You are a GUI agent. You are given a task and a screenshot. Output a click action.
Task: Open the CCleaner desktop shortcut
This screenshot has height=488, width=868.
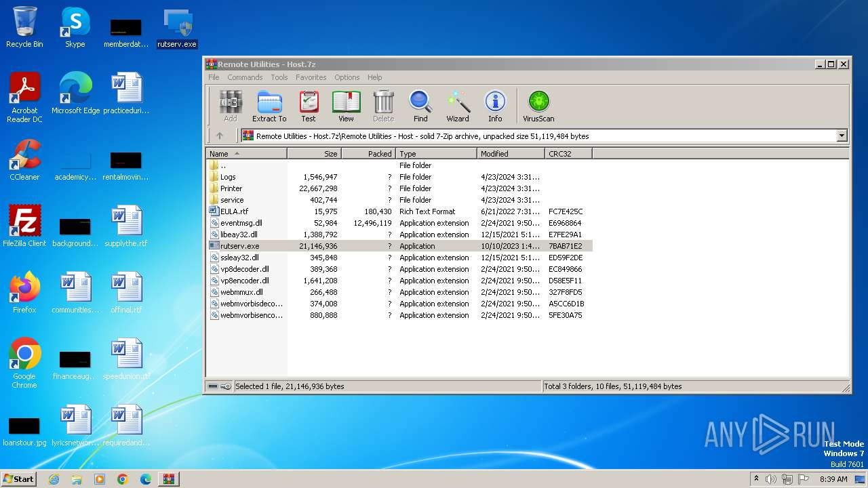pyautogui.click(x=24, y=160)
